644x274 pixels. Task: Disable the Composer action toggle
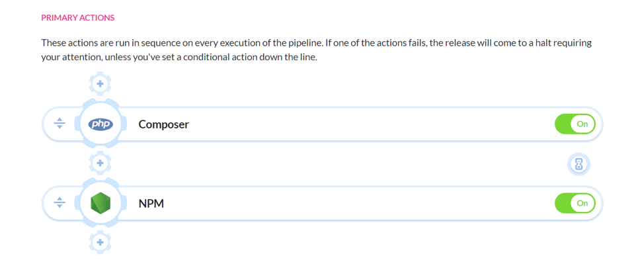click(x=575, y=124)
